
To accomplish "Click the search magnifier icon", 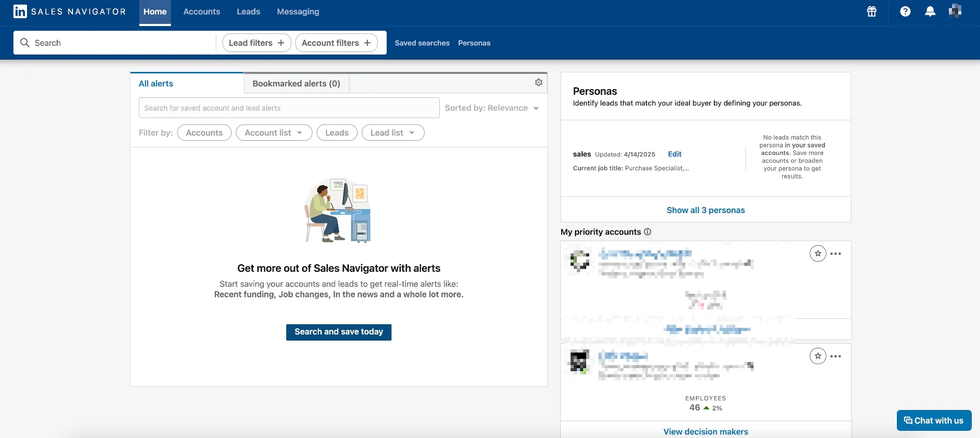I will tap(24, 43).
